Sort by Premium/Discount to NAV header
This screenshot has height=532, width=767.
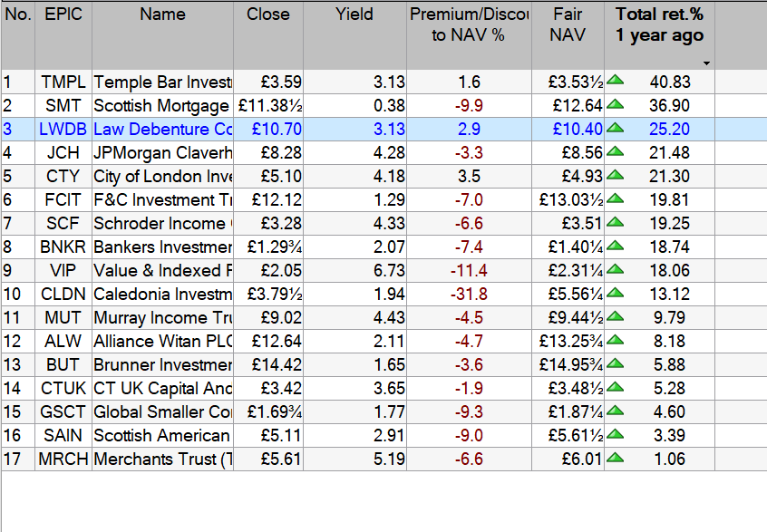pos(468,25)
